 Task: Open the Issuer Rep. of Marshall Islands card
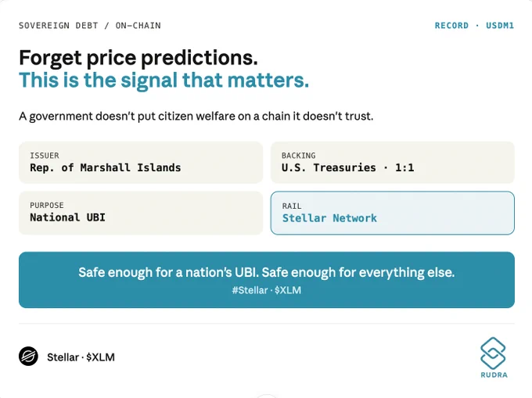[141, 163]
